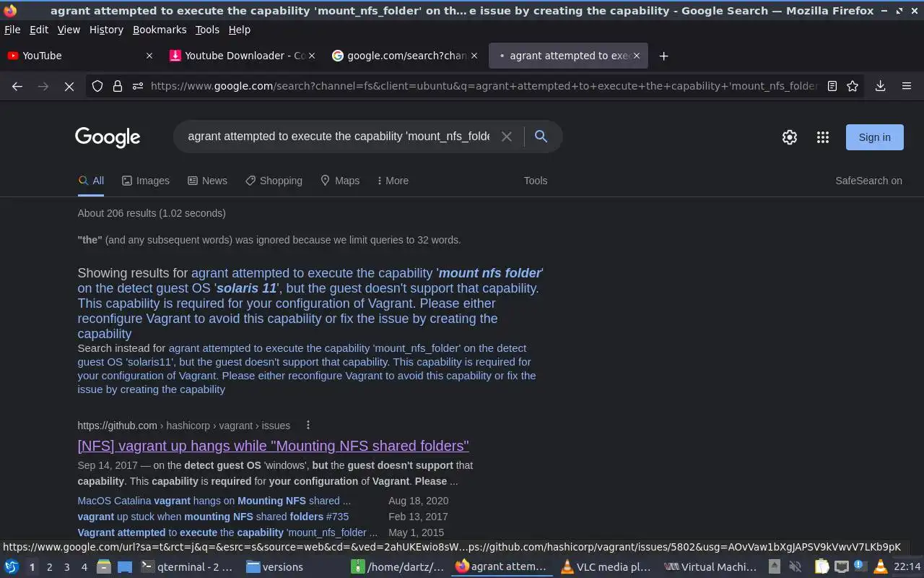The height and width of the screenshot is (578, 924).
Task: Click the show desktop icon in taskbar
Action: pos(125,567)
